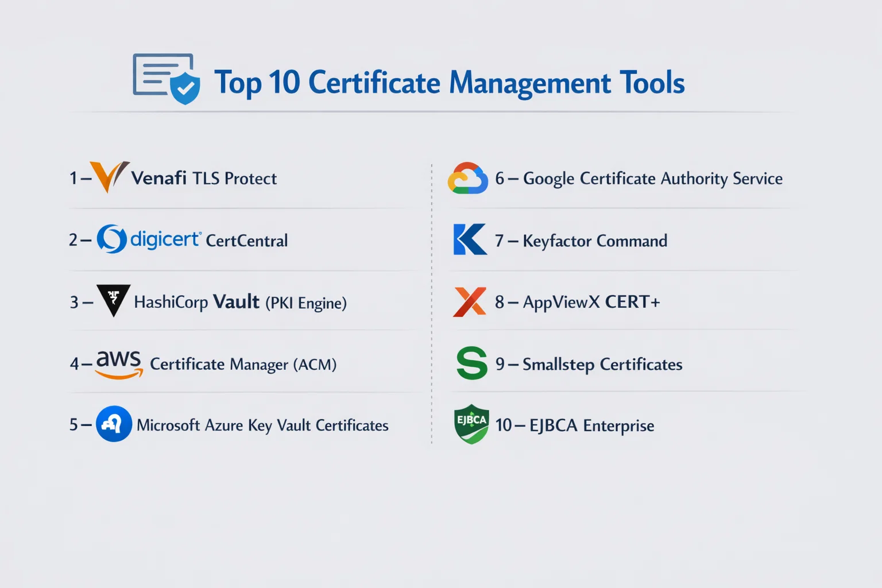Select Microsoft Azure Key Vault Certificates text
882x588 pixels.
click(x=262, y=425)
